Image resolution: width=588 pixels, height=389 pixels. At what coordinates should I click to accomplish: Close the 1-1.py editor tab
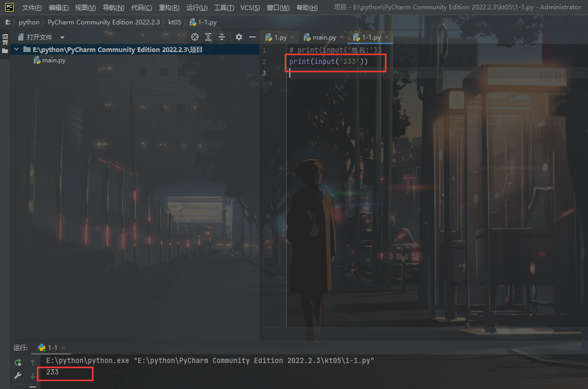[386, 37]
